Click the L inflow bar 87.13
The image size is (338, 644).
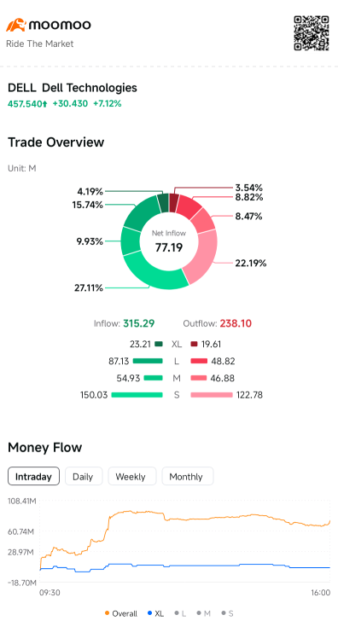click(x=148, y=362)
